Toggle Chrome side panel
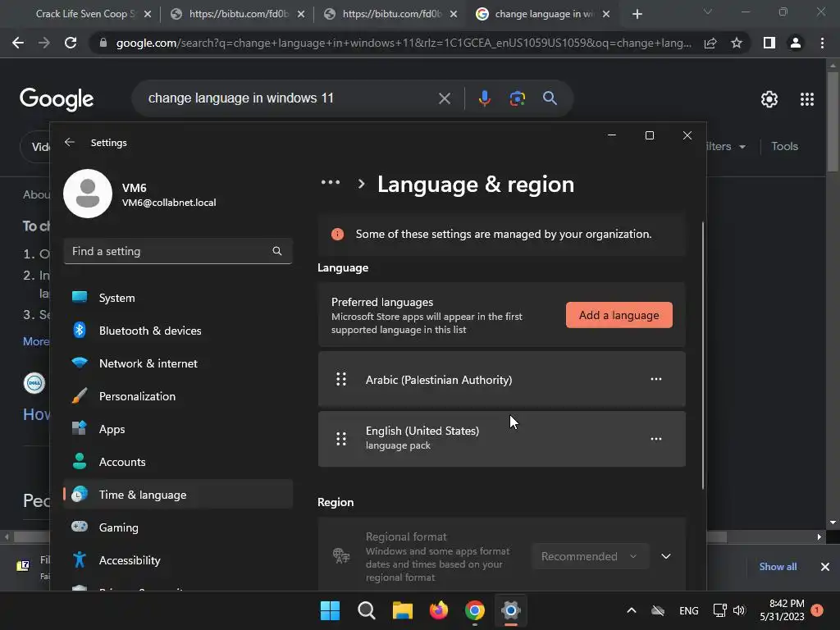This screenshot has width=840, height=630. 769,43
